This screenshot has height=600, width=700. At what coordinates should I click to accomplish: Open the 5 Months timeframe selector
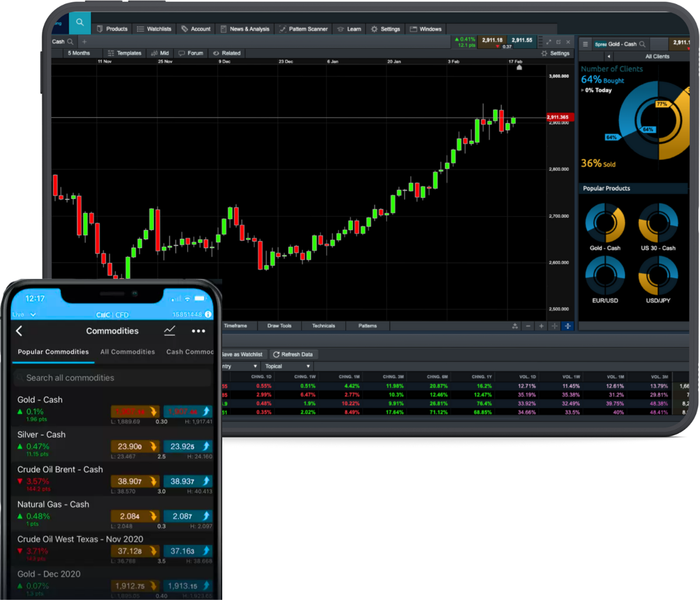(x=79, y=53)
